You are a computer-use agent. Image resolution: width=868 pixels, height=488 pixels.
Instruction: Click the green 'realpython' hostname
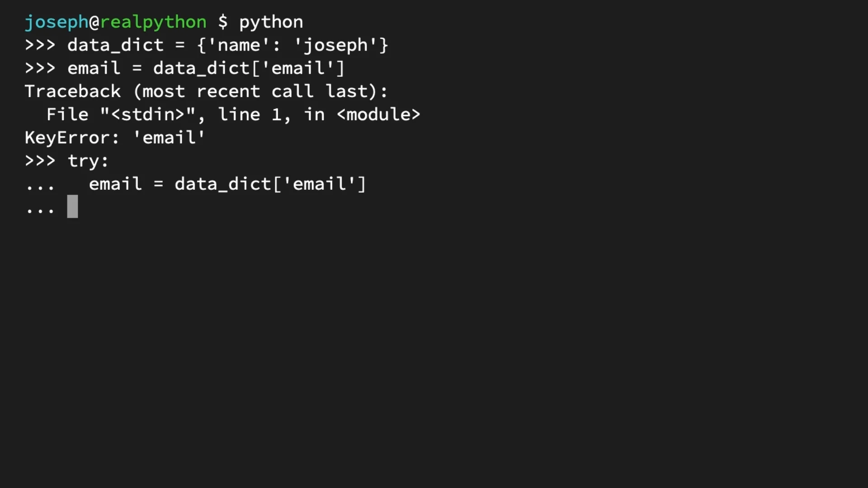[153, 22]
